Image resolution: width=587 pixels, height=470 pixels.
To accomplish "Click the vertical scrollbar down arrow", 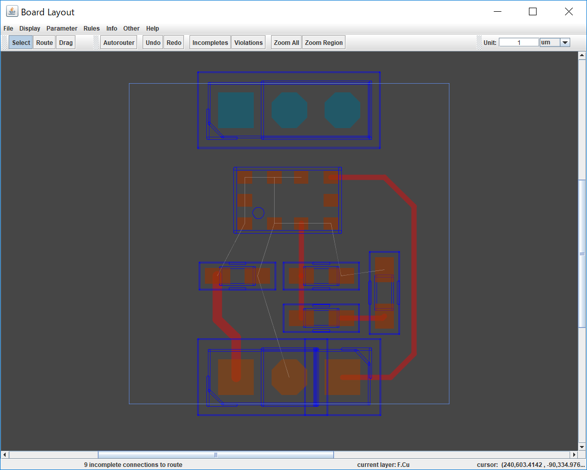I will (582, 447).
